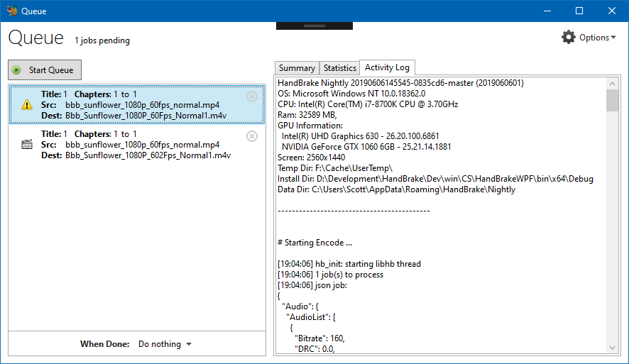This screenshot has width=629, height=364.
Task: Click the 'hb_init: starting libhb thread' log line
Action: (349, 264)
